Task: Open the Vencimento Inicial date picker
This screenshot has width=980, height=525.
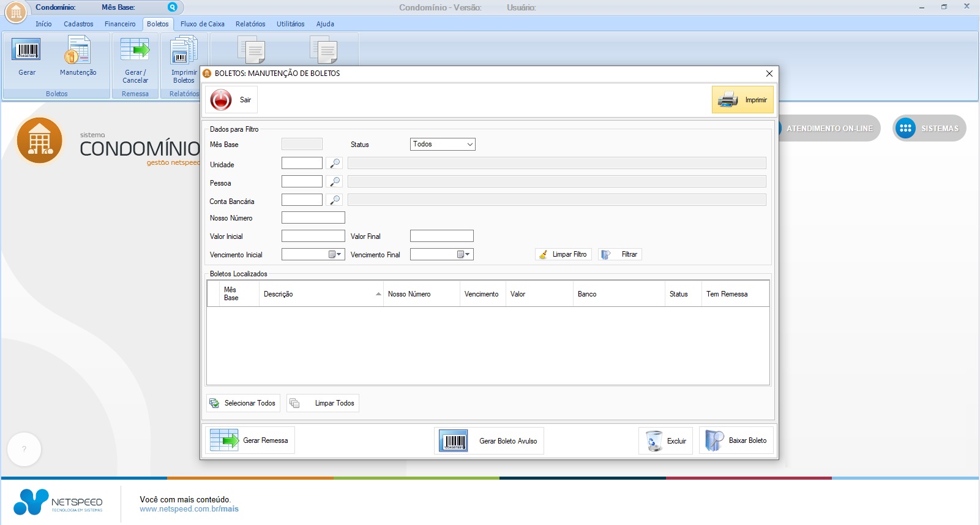Action: pos(335,254)
